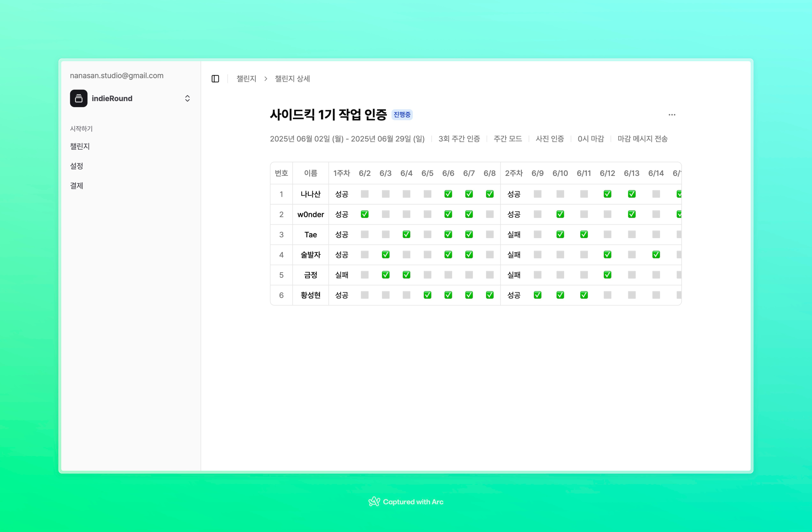Click the 진행중 status badge
This screenshot has height=532, width=812.
[x=402, y=115]
